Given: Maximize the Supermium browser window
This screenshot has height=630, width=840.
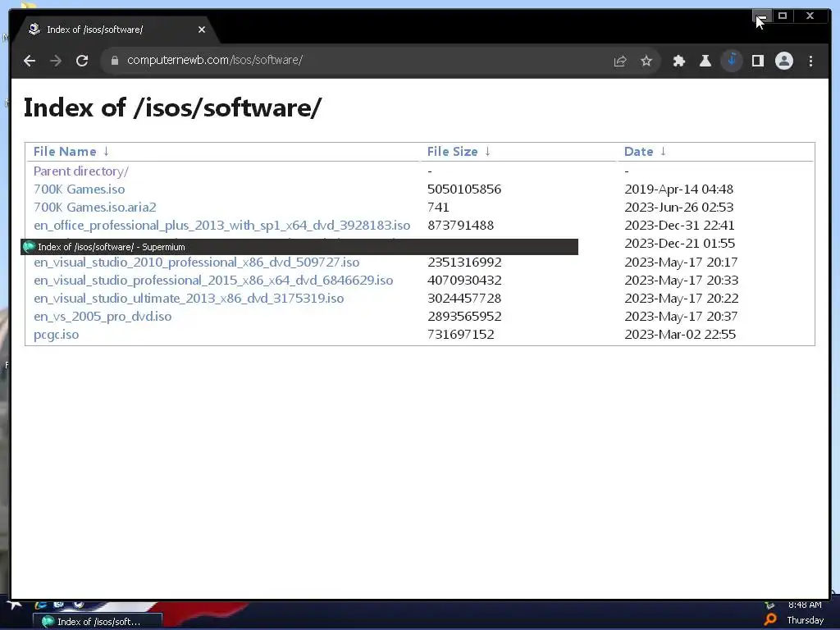Looking at the screenshot, I should 782,16.
